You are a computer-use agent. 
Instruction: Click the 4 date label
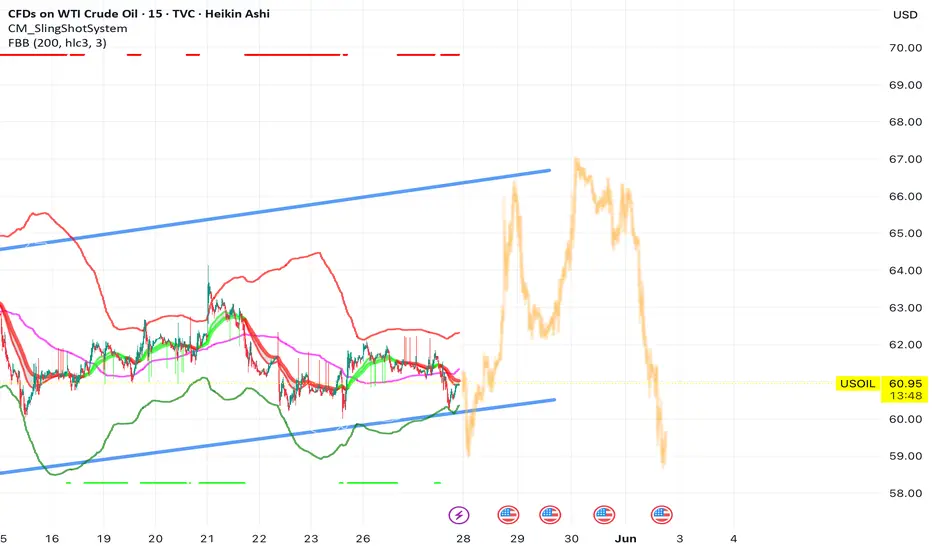point(733,539)
